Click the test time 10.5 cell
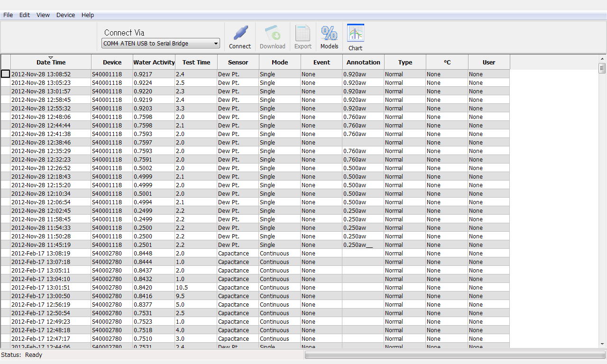 click(x=196, y=288)
